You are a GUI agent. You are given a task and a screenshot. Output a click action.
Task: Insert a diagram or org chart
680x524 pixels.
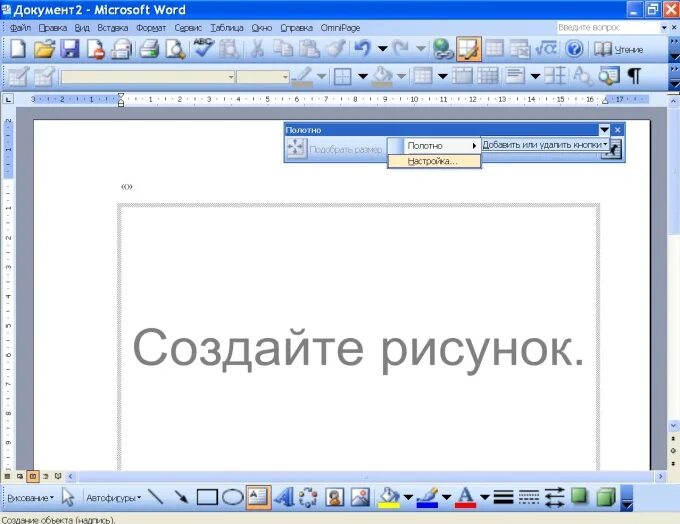click(308, 497)
